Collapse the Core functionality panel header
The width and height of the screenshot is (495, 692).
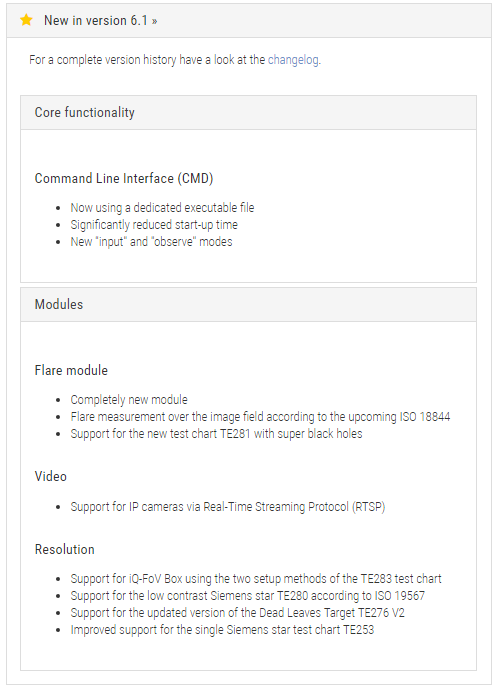(248, 113)
